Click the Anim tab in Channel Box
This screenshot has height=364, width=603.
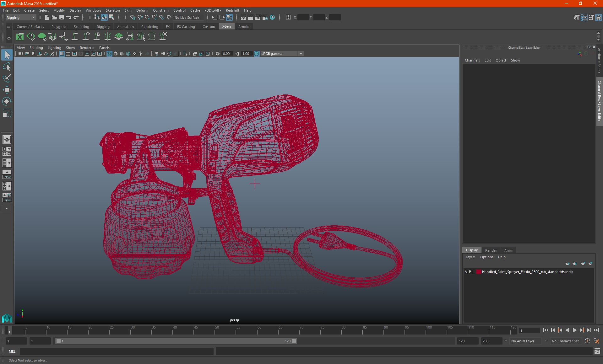click(508, 250)
